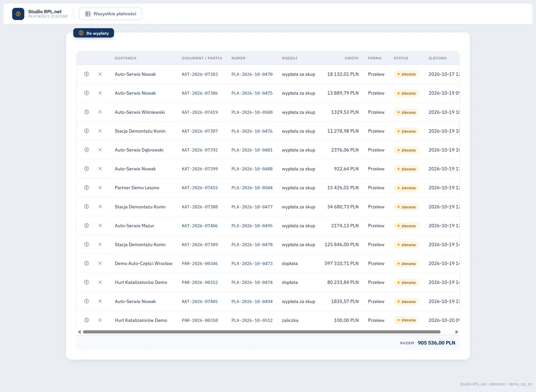Viewport: 536px width, 392px height.
Task: Click payout icon for Auto-Serwis Wiśniewski row
Action: click(86, 112)
